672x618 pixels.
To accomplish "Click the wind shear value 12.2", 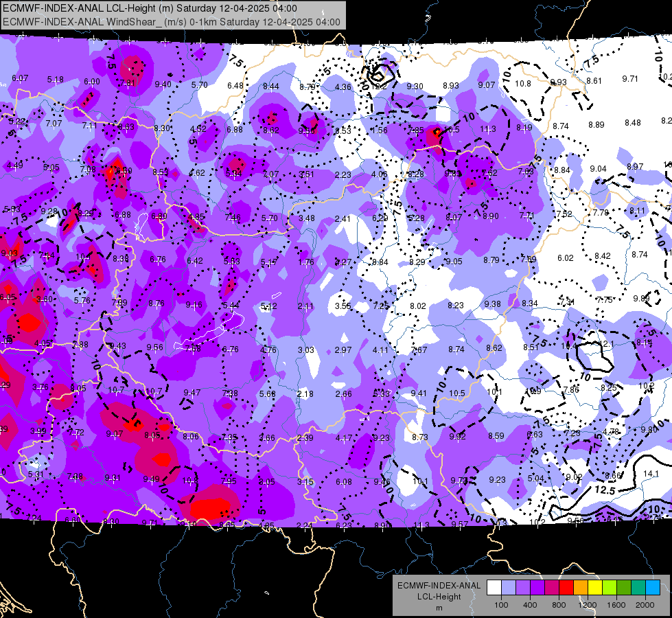I will pyautogui.click(x=380, y=87).
